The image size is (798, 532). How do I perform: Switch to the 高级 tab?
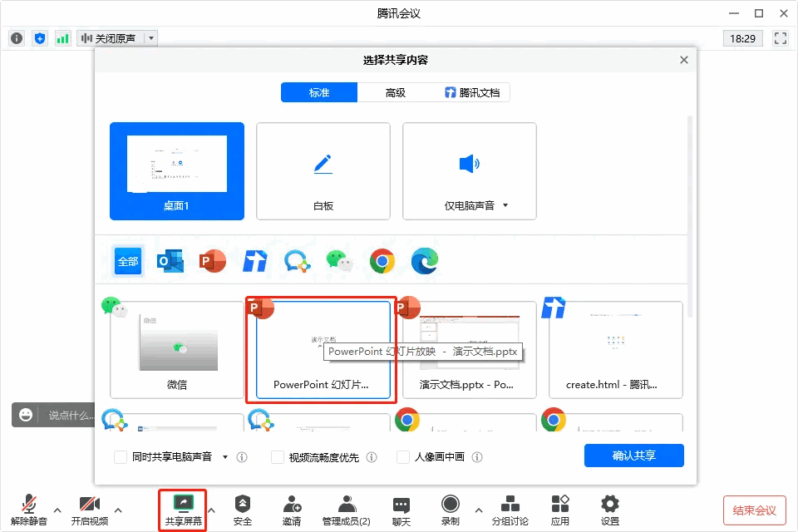396,92
